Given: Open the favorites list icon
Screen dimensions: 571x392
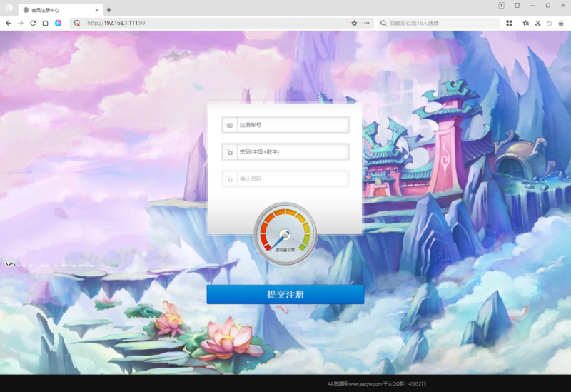Looking at the screenshot, I should click(x=525, y=23).
